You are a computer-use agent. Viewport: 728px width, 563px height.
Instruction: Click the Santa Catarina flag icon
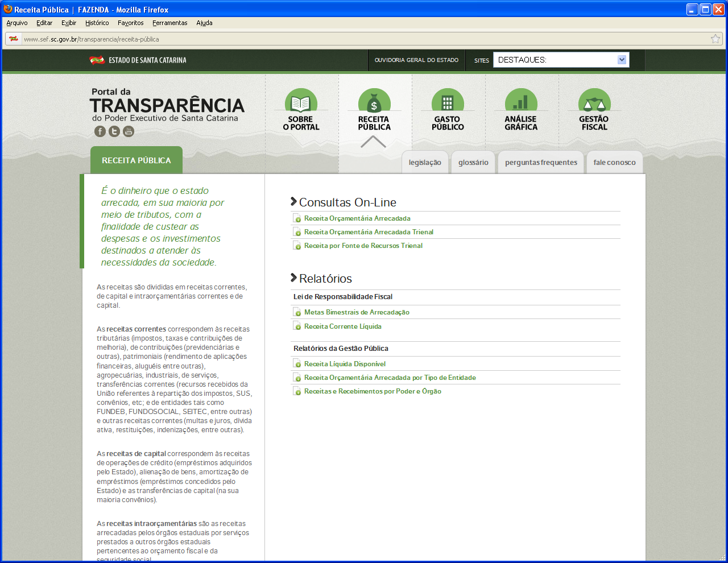[x=97, y=60]
